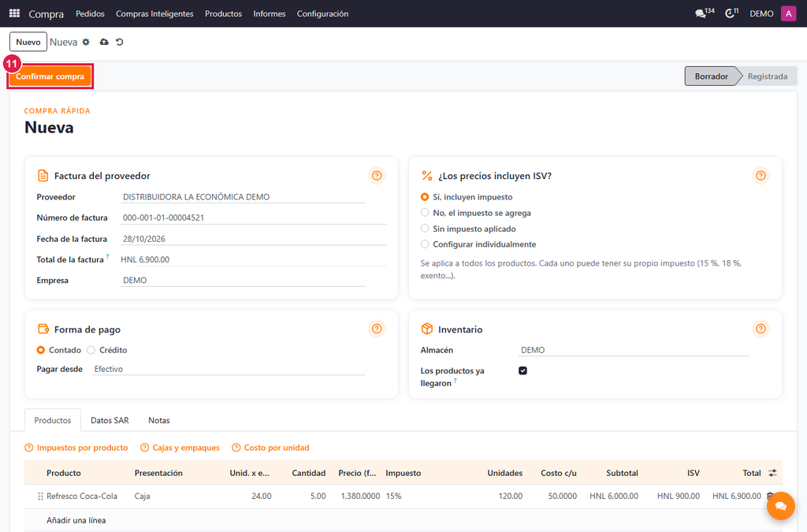807x532 pixels.
Task: Click 'Añadir una línea' link
Action: (76, 520)
